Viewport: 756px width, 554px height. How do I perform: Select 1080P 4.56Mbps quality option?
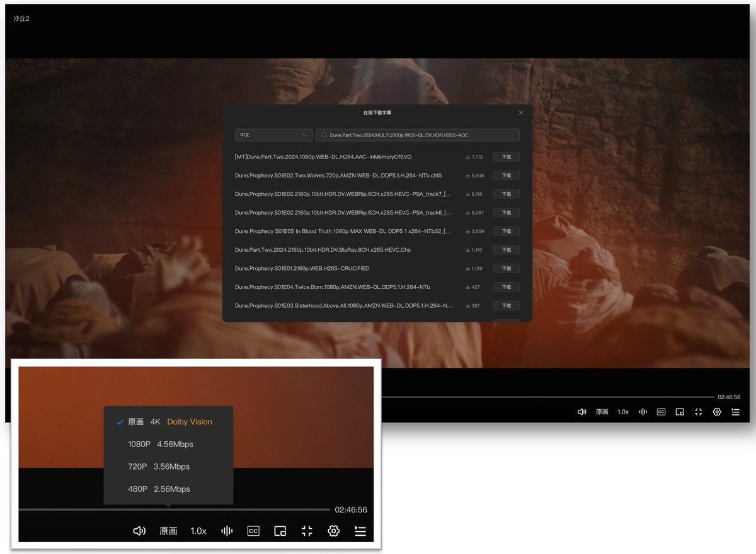[169, 444]
